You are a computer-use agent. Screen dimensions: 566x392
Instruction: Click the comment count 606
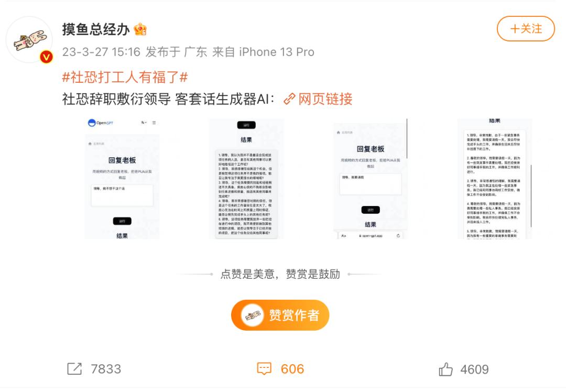pos(292,369)
